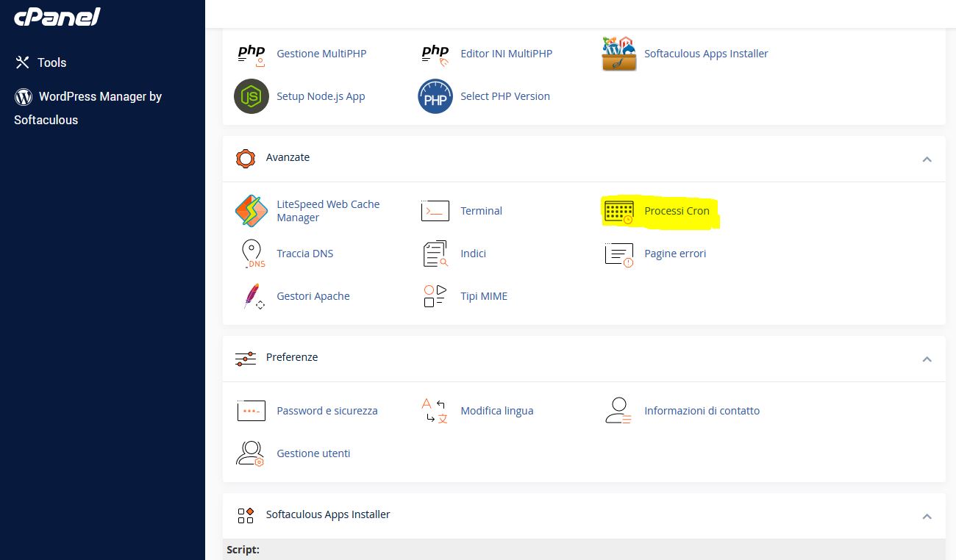Open Tools via its wrench icon

pos(23,62)
